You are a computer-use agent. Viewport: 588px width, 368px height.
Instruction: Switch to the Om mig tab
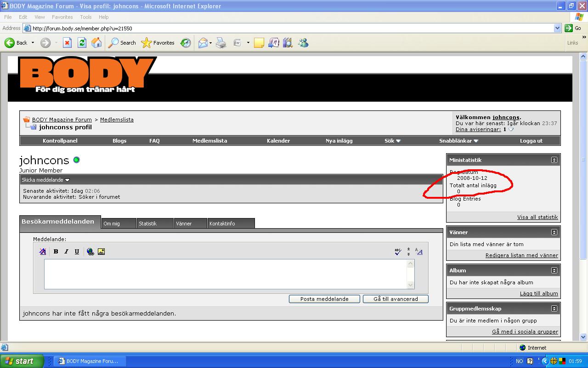point(119,223)
